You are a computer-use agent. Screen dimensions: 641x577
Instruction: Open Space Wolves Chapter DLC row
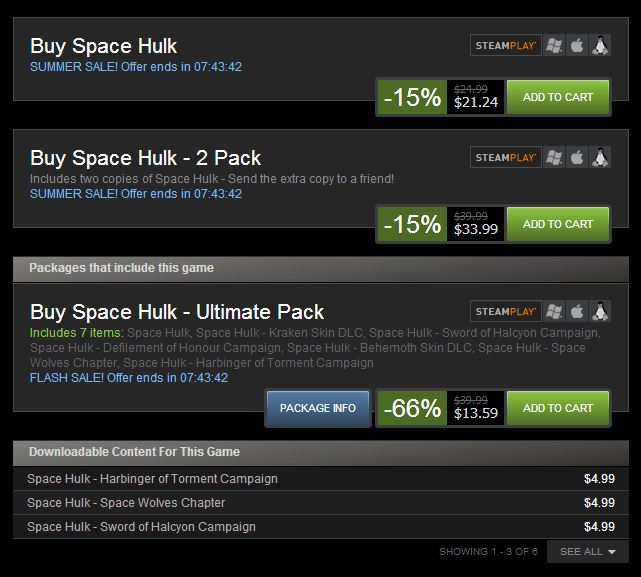pos(320,503)
